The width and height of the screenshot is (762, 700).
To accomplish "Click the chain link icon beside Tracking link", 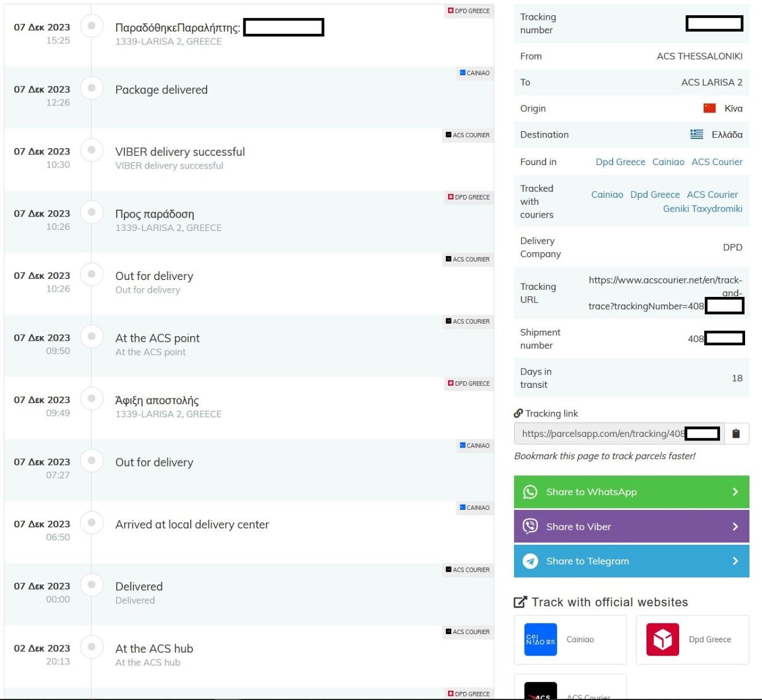I will (518, 413).
